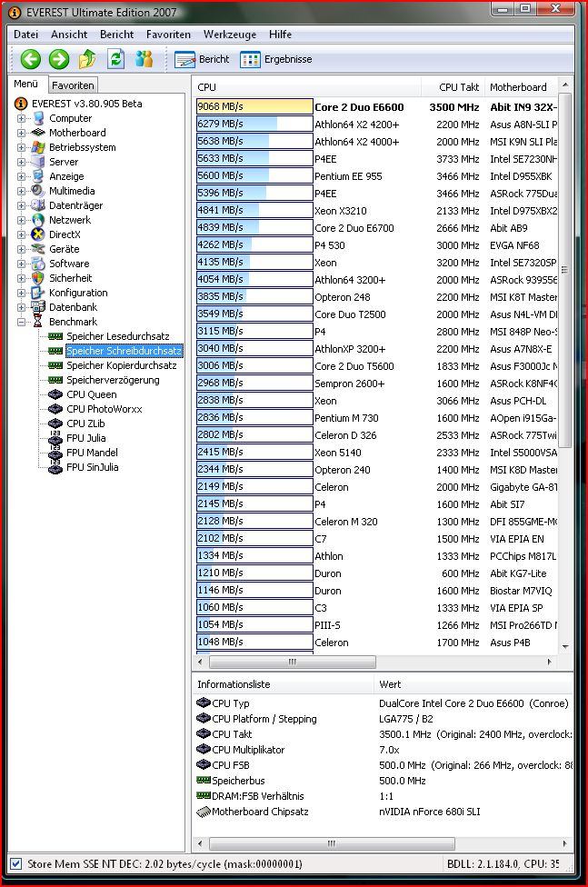
Task: Select Speicherverzögerung benchmark
Action: (x=113, y=380)
